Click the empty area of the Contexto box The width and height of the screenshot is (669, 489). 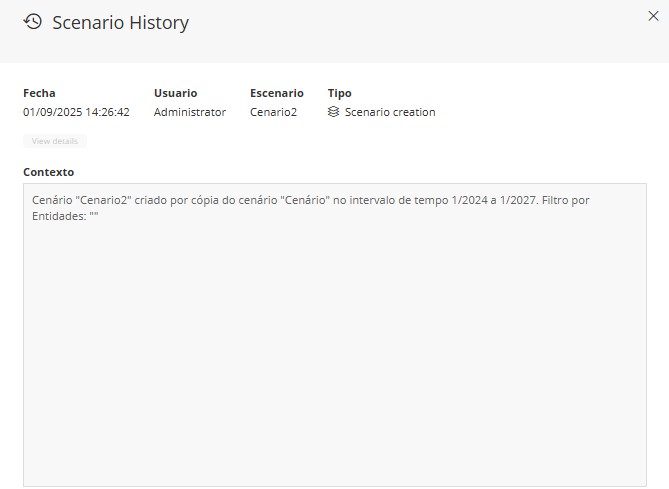[334, 350]
